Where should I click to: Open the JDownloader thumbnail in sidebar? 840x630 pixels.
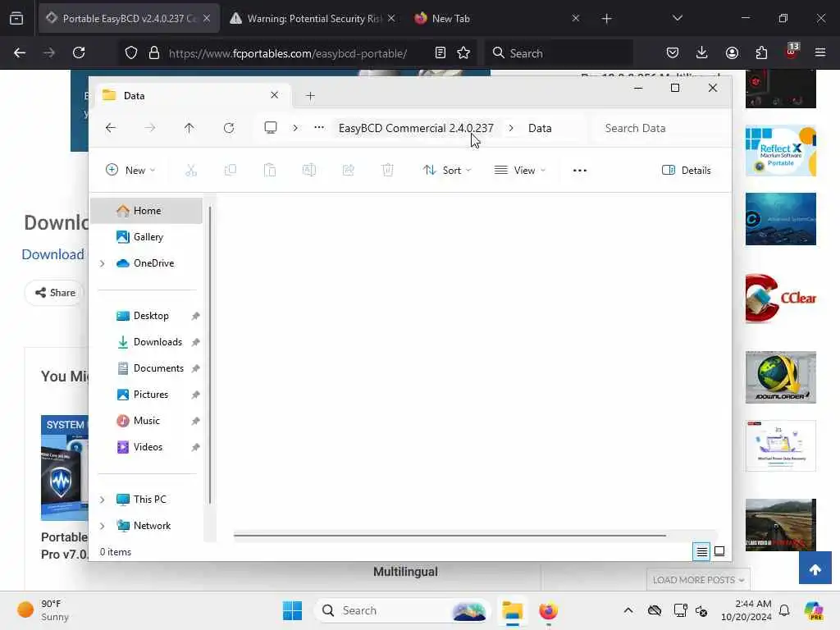coord(781,377)
